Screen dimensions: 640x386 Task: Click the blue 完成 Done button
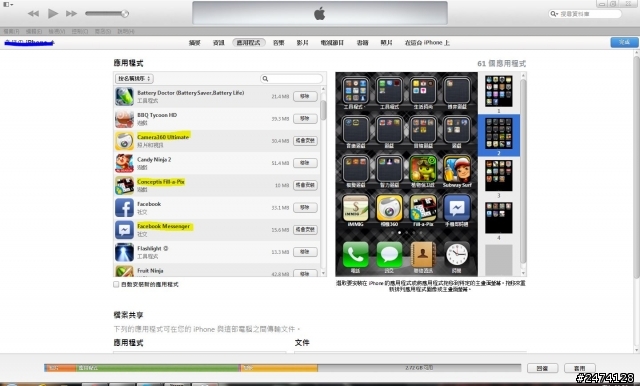tap(624, 42)
